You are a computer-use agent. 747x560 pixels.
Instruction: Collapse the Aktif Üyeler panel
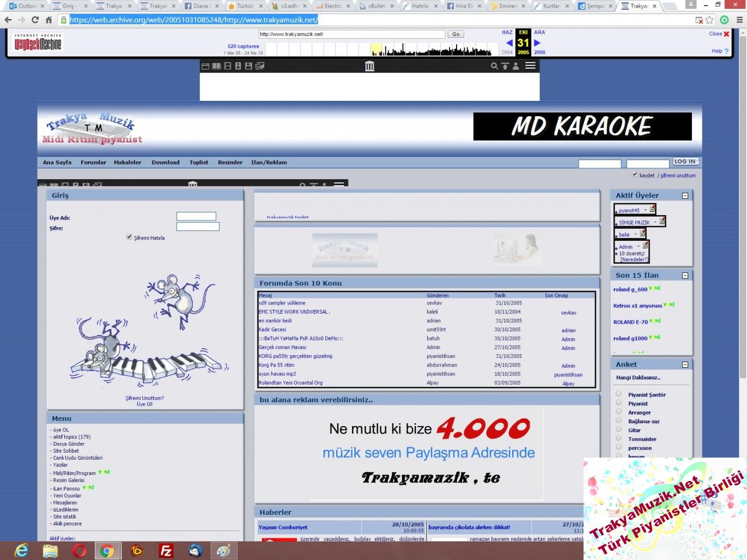point(685,196)
